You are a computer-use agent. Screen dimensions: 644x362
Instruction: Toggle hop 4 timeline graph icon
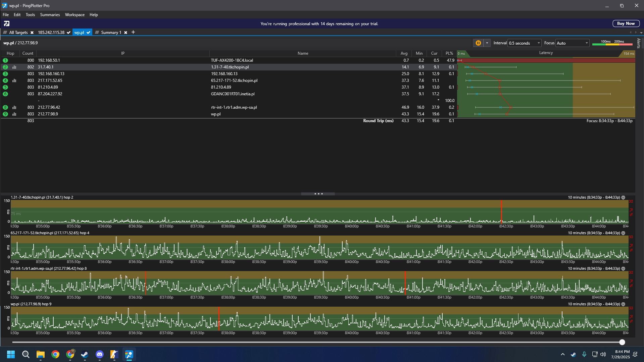click(14, 81)
